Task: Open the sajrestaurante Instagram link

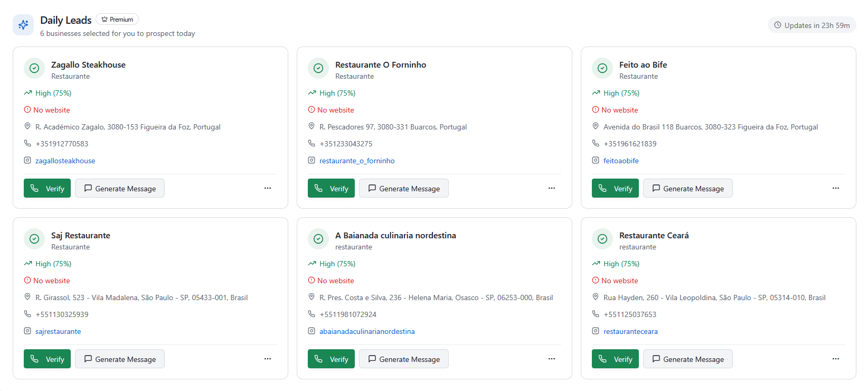Action: (58, 331)
